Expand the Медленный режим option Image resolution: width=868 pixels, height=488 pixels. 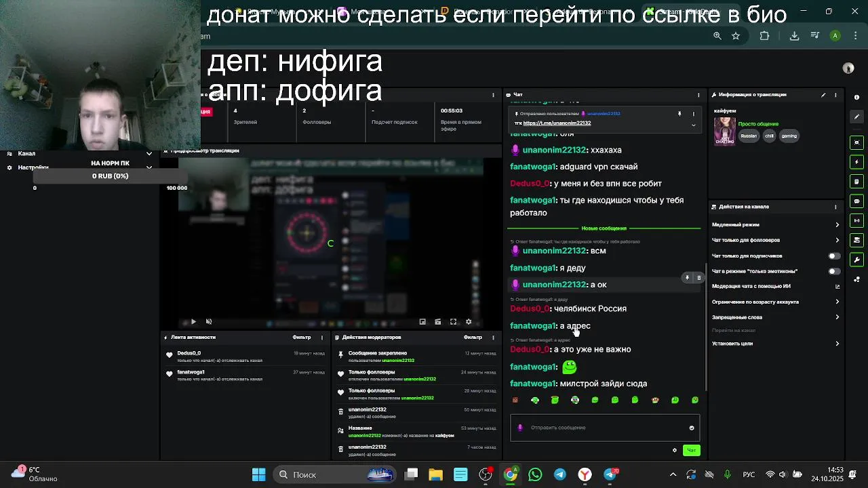[x=776, y=224]
